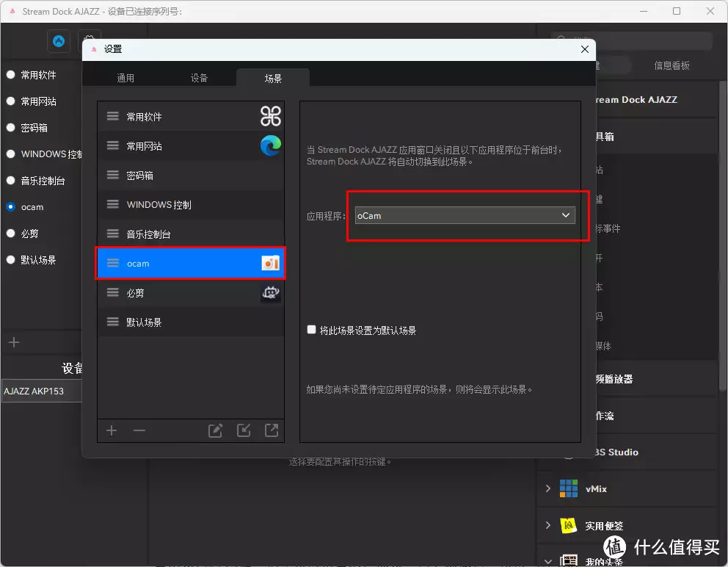Select WINDOWS 控制 radio button in main window
The image size is (728, 567).
click(x=11, y=154)
